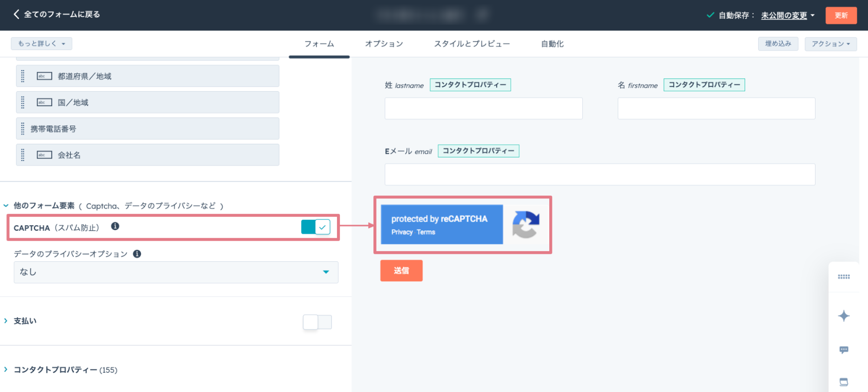Open the privacy option なし dropdown
Screen dimensions: 868x392
[176, 272]
